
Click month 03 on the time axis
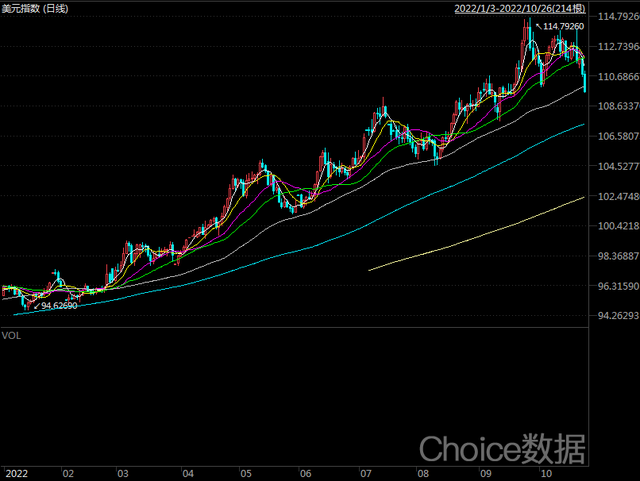[x=124, y=472]
